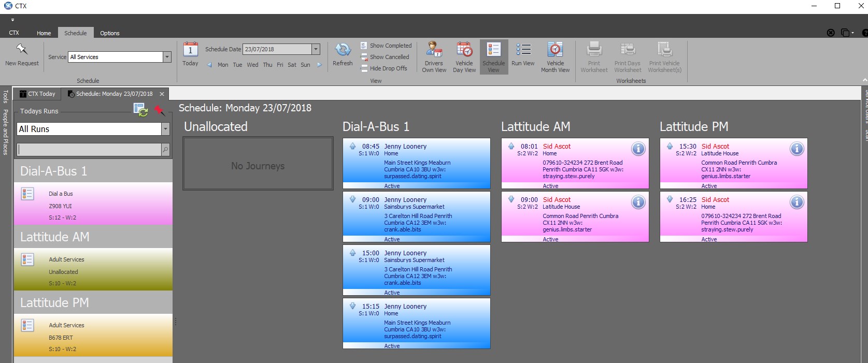This screenshot has height=363, width=868.
Task: Switch to Run View
Action: click(523, 54)
